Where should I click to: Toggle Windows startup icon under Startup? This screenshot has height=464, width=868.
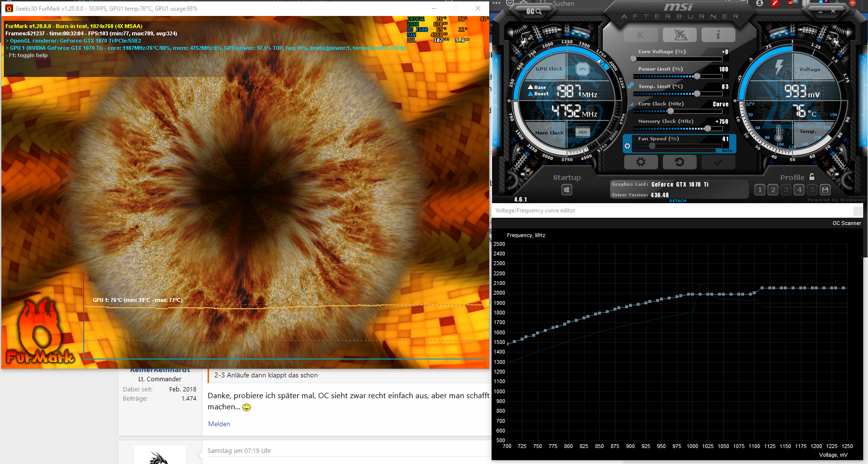pos(567,190)
